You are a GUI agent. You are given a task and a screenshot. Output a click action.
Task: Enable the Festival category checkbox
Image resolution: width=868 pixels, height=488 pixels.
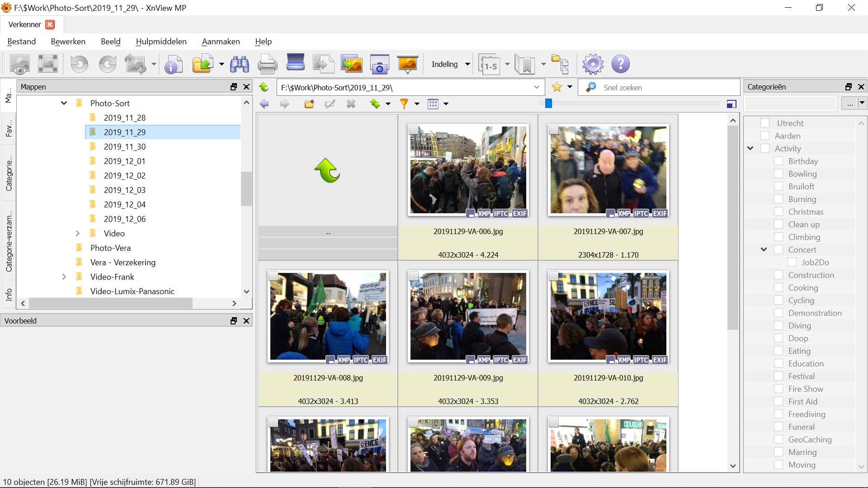[x=778, y=376]
